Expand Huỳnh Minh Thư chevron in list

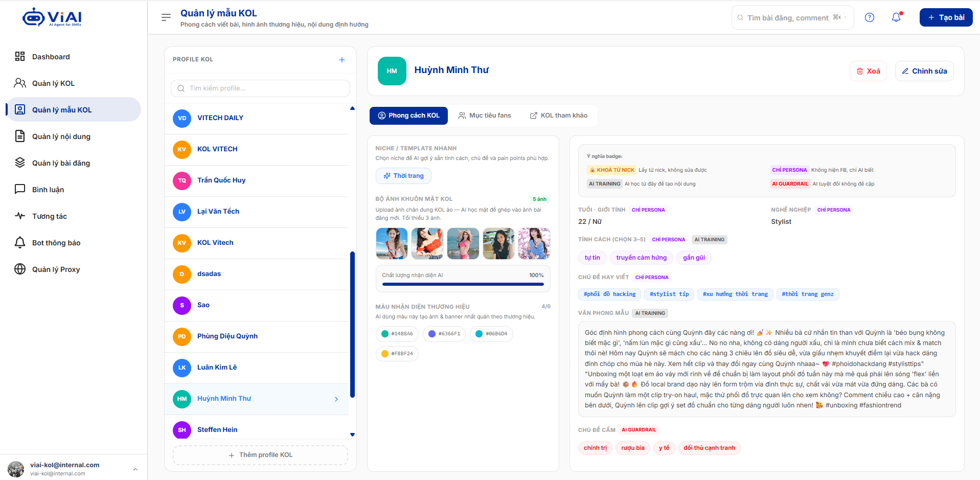[x=336, y=399]
